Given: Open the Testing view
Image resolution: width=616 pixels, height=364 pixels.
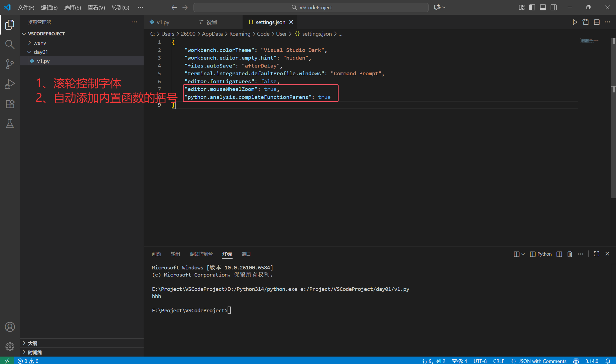Looking at the screenshot, I should (10, 124).
